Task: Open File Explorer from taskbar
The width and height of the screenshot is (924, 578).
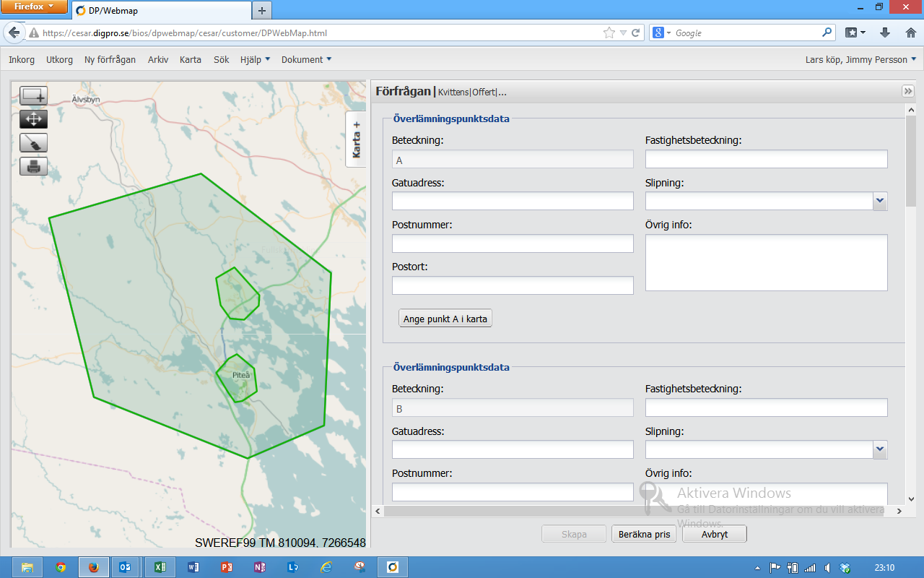Action: point(27,567)
